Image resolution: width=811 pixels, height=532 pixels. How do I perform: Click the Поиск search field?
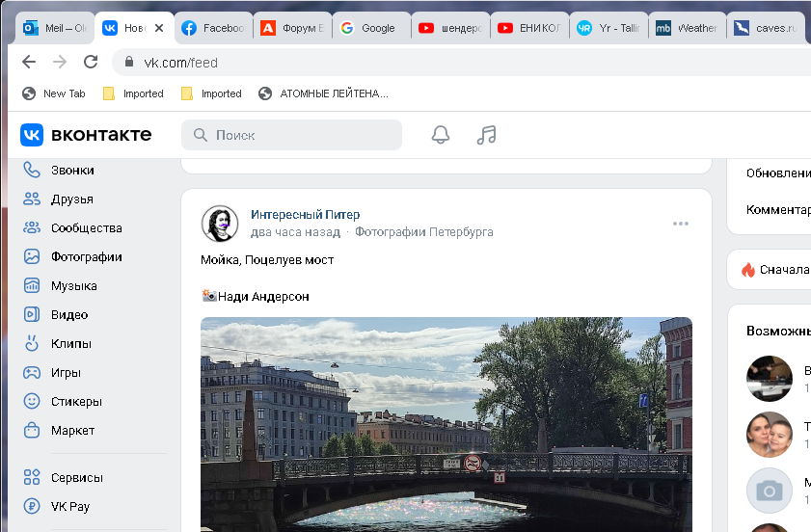[x=292, y=135]
